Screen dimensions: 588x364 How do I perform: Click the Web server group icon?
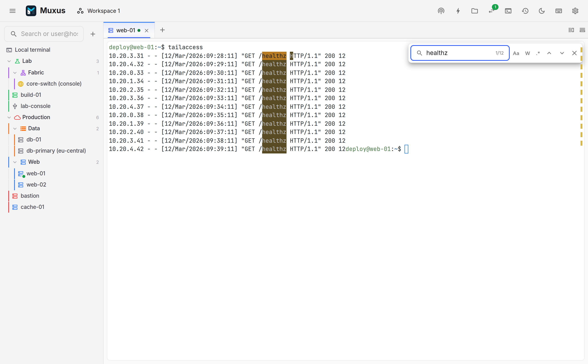(x=23, y=162)
